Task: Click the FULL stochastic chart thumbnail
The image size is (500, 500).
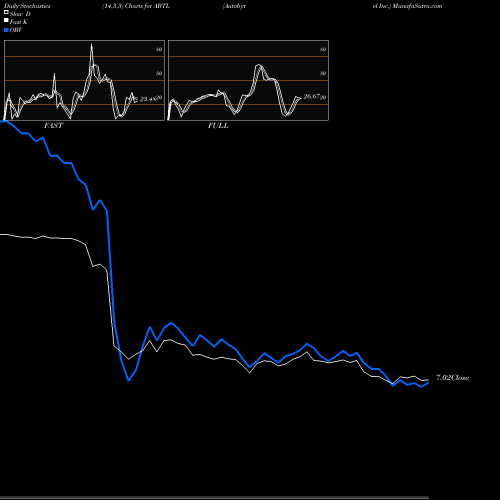Action: [x=248, y=80]
